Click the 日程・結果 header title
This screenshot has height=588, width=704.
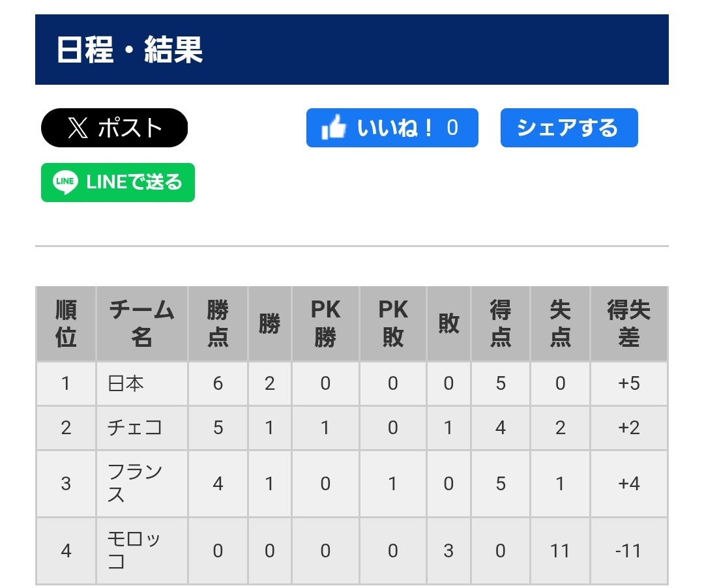(x=130, y=50)
